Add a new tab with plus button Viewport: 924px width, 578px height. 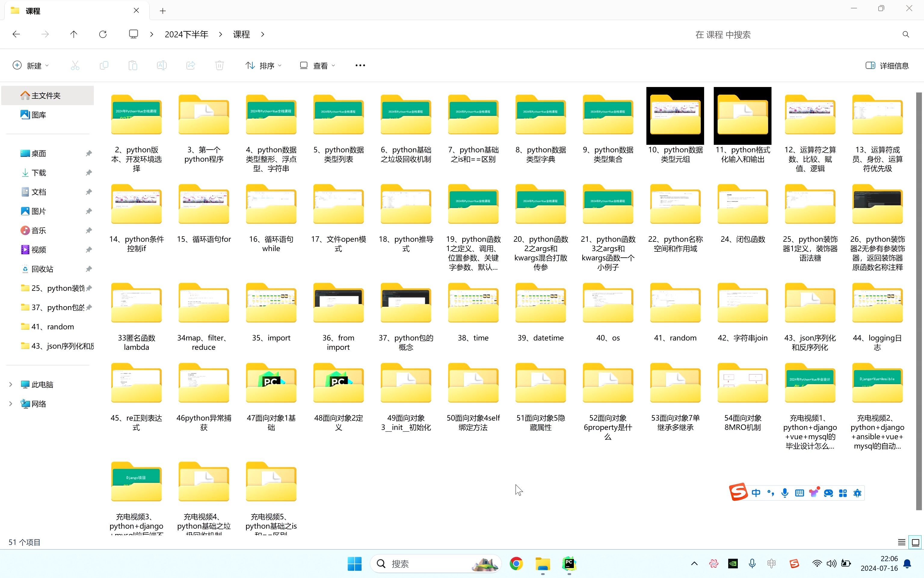pos(163,11)
